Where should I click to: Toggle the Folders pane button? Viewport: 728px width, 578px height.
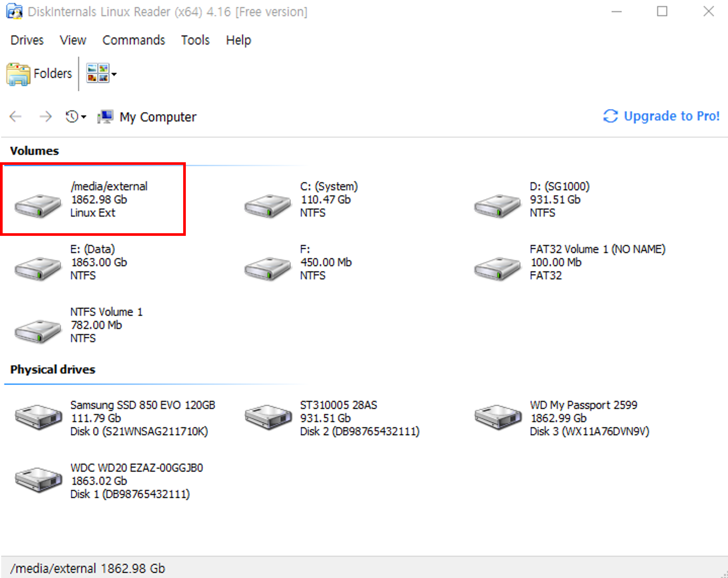(x=39, y=74)
